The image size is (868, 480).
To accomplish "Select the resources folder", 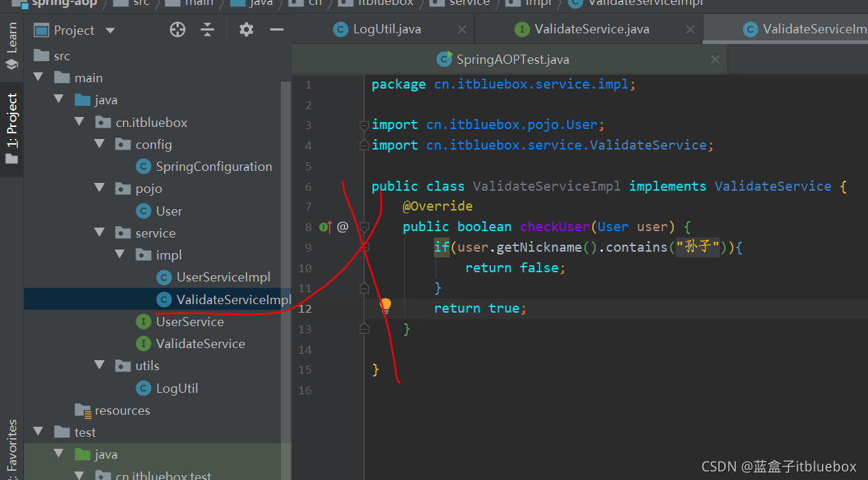I will 122,410.
